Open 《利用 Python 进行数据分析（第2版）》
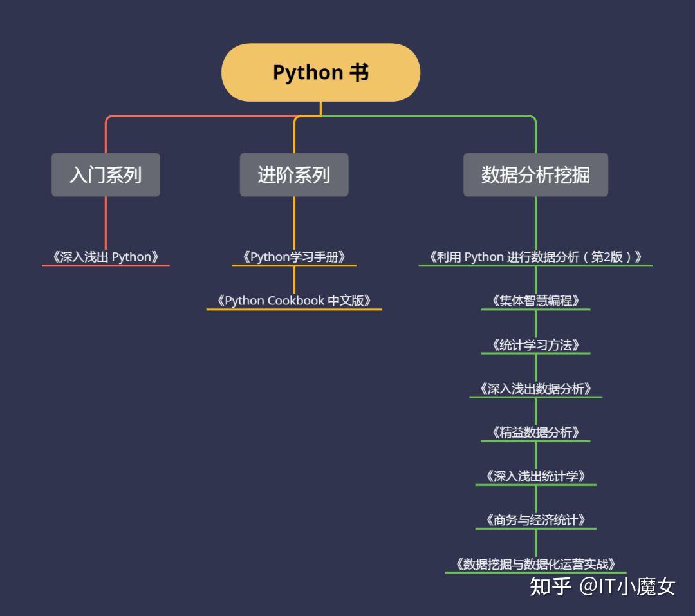695x616 pixels. (536, 257)
